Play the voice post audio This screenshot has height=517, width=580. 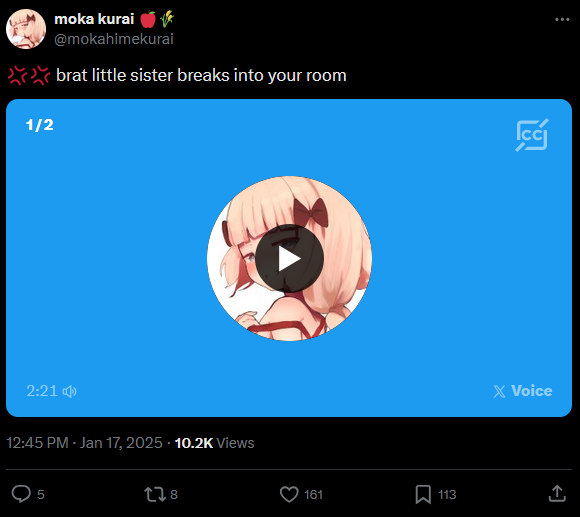pos(289,258)
